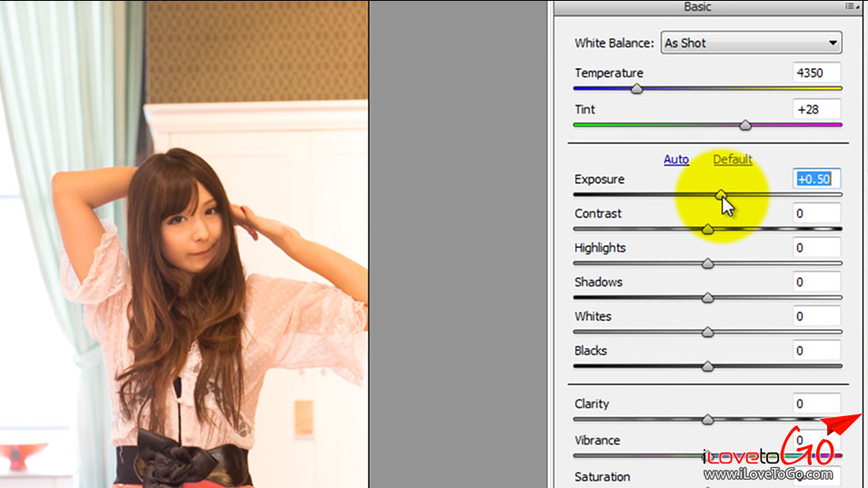Click the Vibrance label

point(597,441)
